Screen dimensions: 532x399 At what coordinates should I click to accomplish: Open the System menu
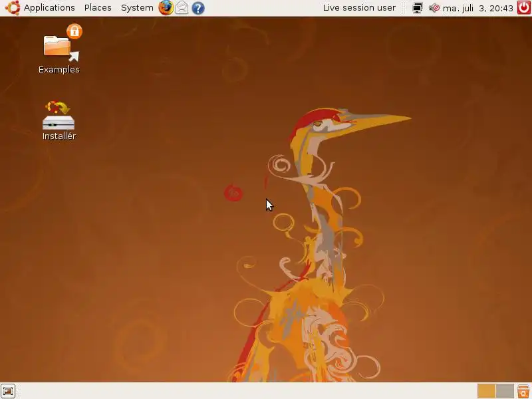(137, 8)
